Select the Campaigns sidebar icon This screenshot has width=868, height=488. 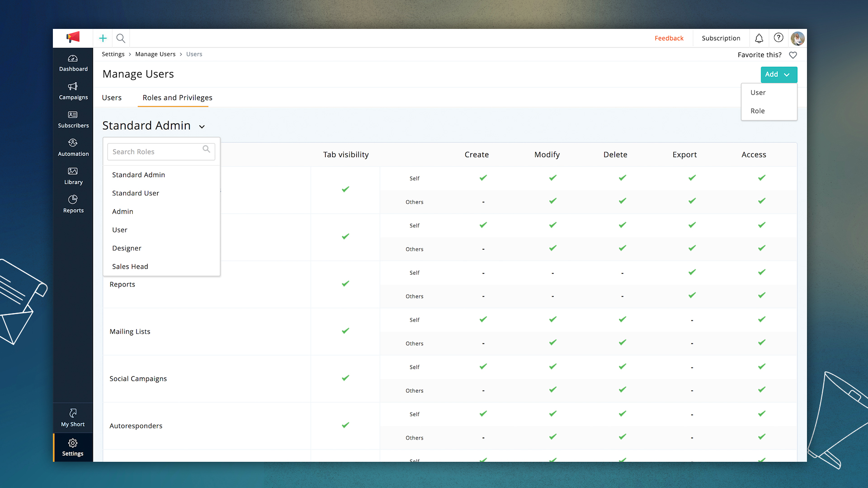(73, 91)
